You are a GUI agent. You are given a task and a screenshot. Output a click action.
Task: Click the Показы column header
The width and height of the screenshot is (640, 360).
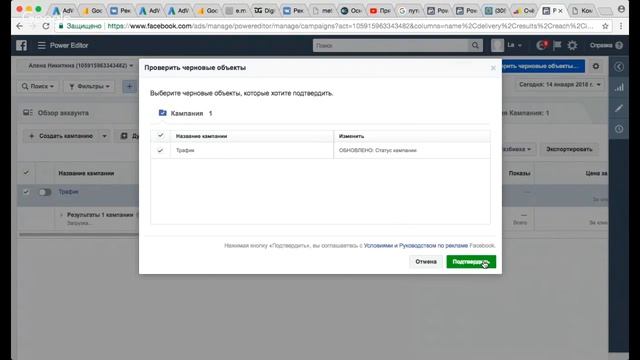pos(519,173)
